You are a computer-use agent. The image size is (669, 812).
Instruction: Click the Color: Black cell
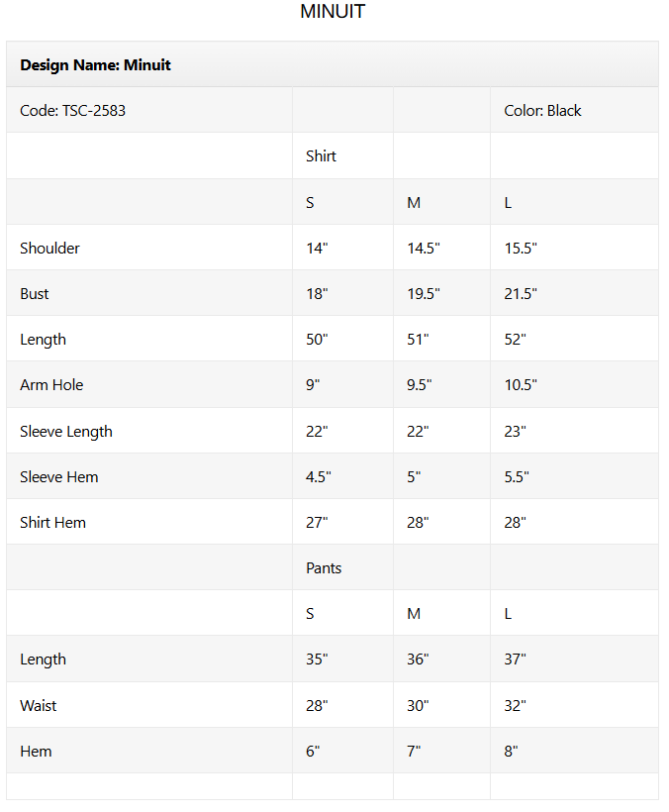[x=542, y=111]
